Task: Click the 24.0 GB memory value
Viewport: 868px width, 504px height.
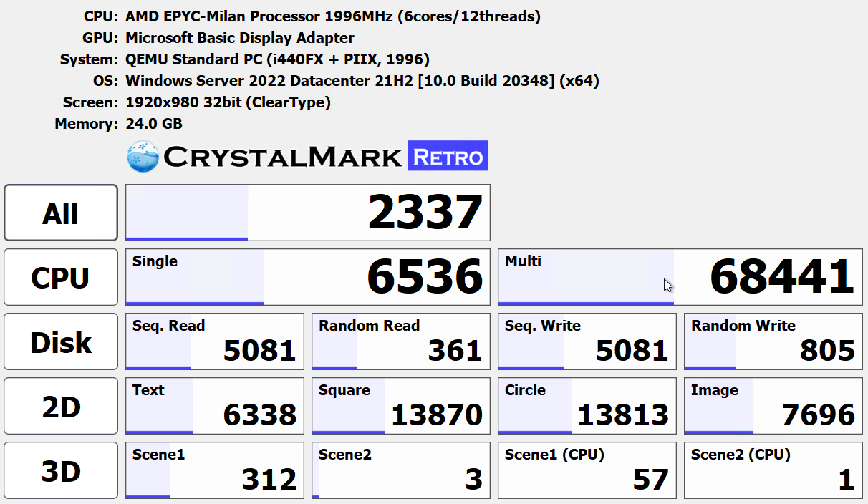Action: (154, 124)
